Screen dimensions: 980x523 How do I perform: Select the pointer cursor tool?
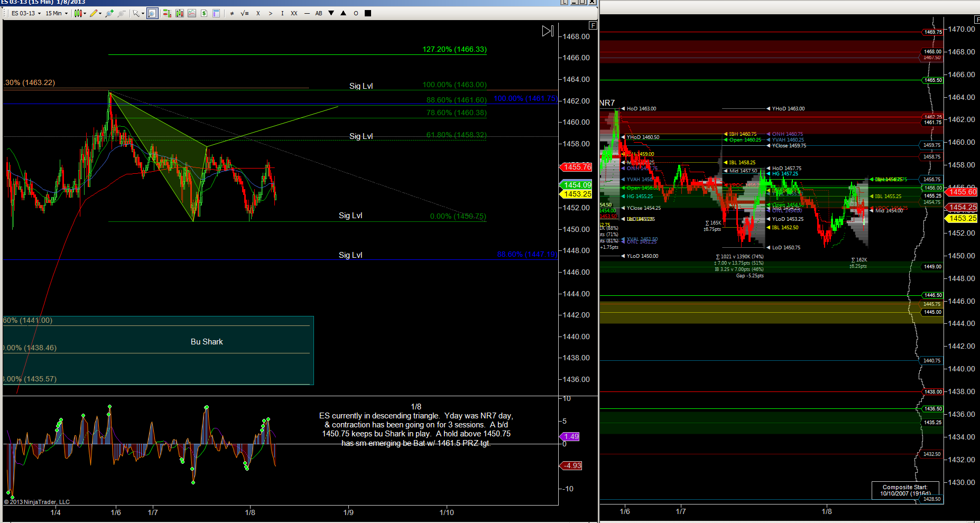pyautogui.click(x=137, y=13)
